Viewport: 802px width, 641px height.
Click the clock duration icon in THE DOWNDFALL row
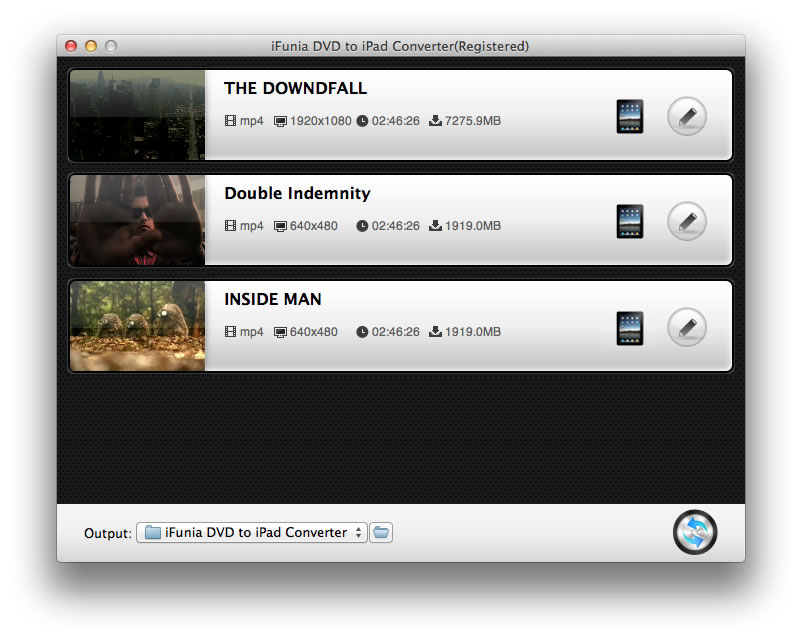coord(362,121)
